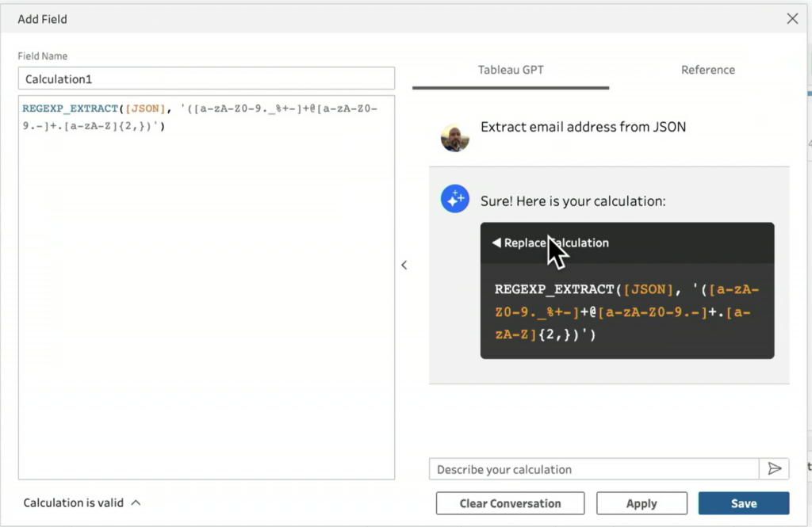Click into the 'Describe your calculation' prompt field

[x=593, y=469]
